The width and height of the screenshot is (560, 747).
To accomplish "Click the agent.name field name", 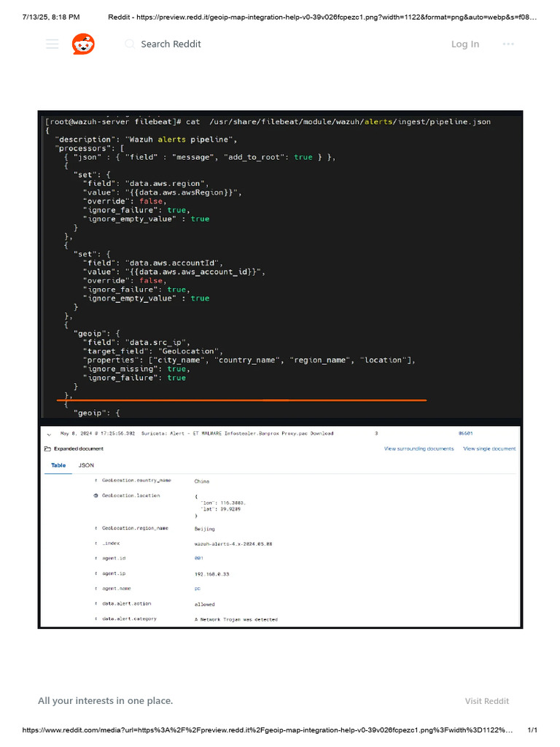I will (116, 589).
